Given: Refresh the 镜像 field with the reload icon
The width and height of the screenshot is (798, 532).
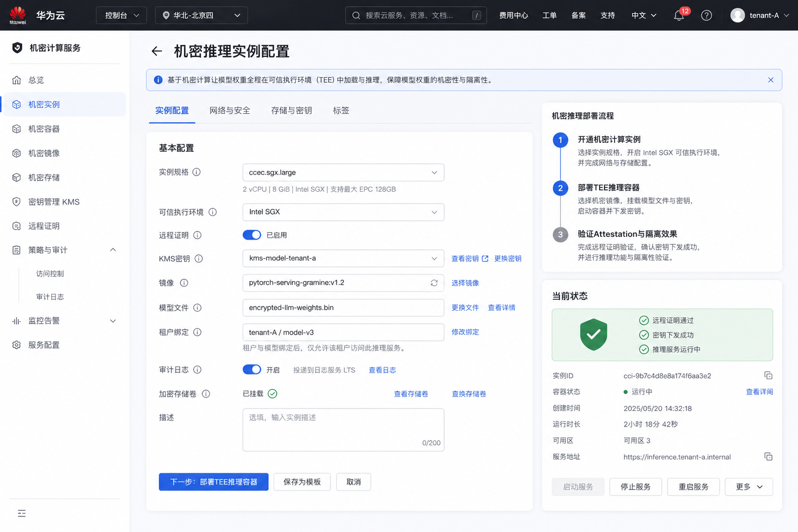Looking at the screenshot, I should coord(434,283).
